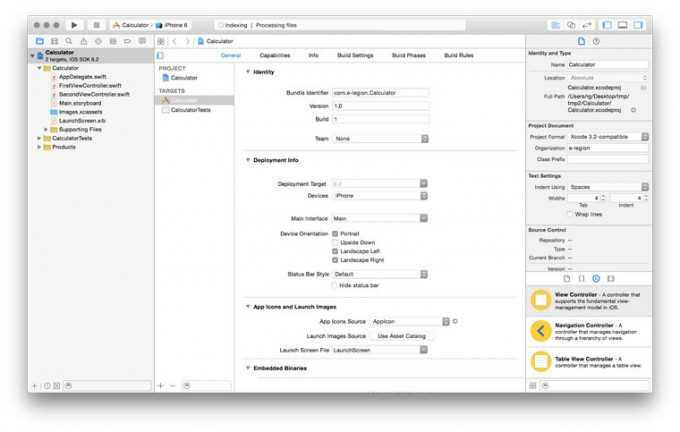The image size is (680, 432).
Task: Show the Object library
Action: pos(596,278)
